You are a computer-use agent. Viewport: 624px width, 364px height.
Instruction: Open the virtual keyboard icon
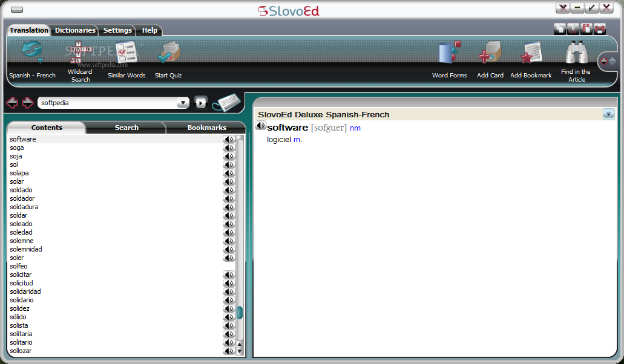click(x=226, y=103)
